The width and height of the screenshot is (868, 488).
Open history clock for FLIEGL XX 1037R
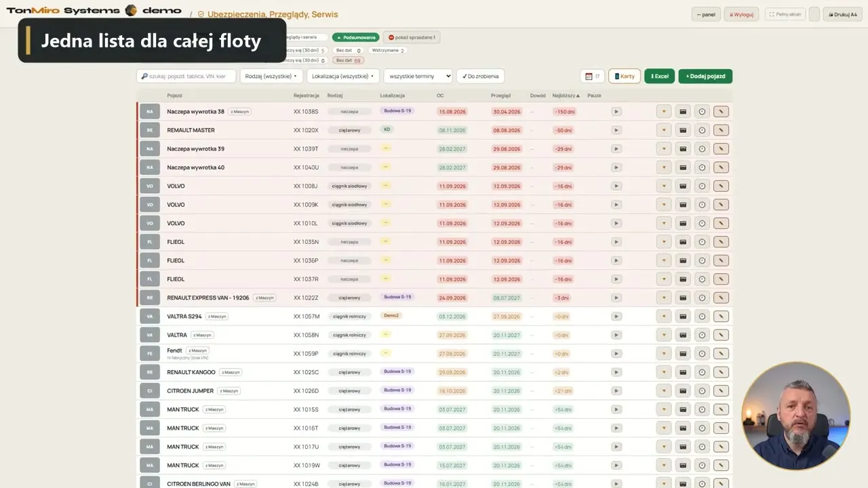(x=702, y=279)
